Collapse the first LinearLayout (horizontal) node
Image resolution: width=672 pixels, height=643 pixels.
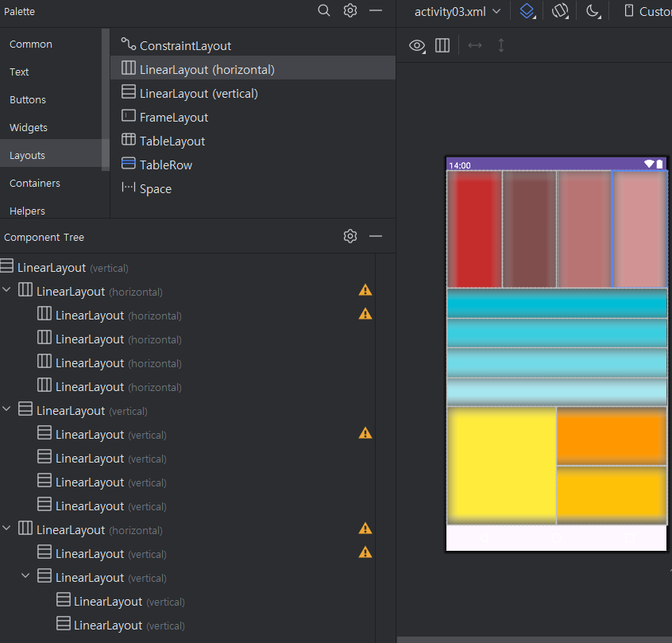[7, 290]
